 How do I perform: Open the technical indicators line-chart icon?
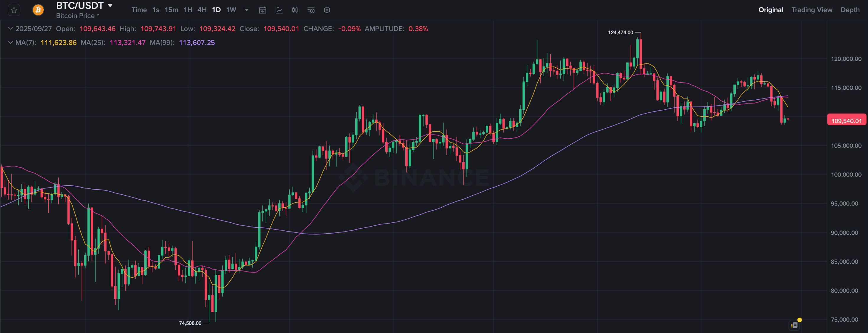coord(279,10)
